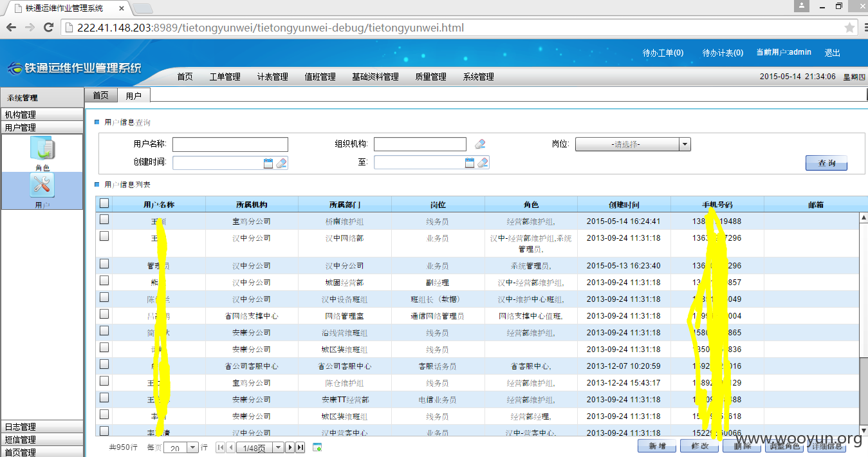Viewport: 868px width, 457px height.
Task: Switch to the 首页 tab
Action: (100, 95)
